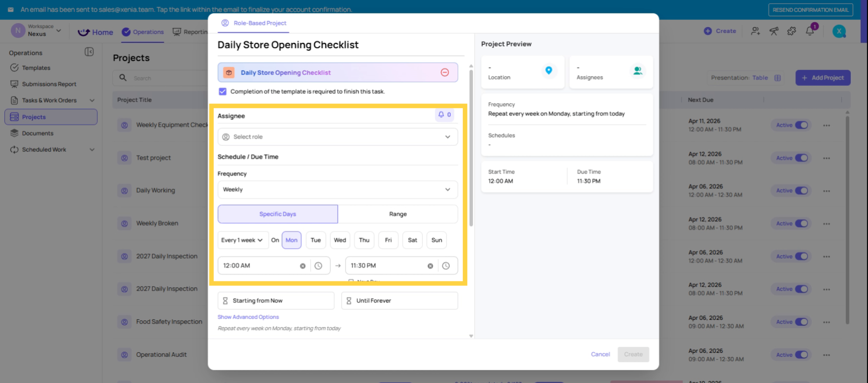Expand the Weekly frequency dropdown
This screenshot has width=868, height=383.
337,190
